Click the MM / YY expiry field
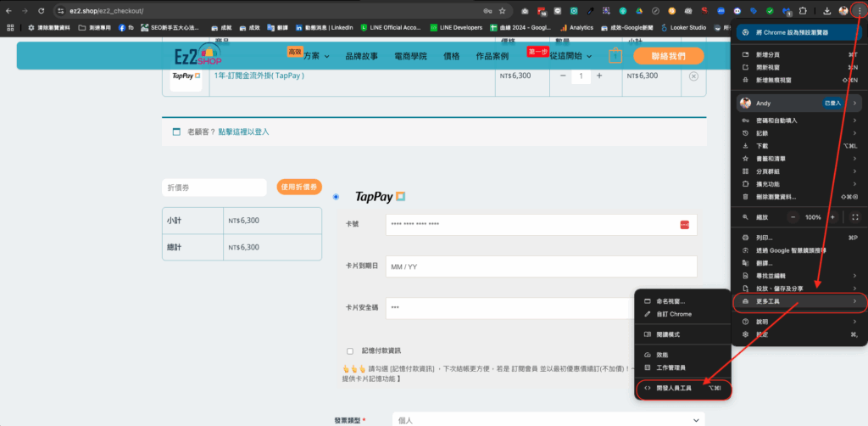The height and width of the screenshot is (426, 868). click(542, 266)
